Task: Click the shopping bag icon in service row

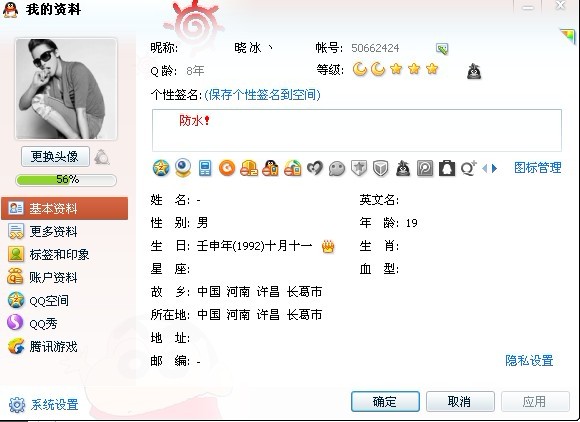Action: (x=447, y=168)
